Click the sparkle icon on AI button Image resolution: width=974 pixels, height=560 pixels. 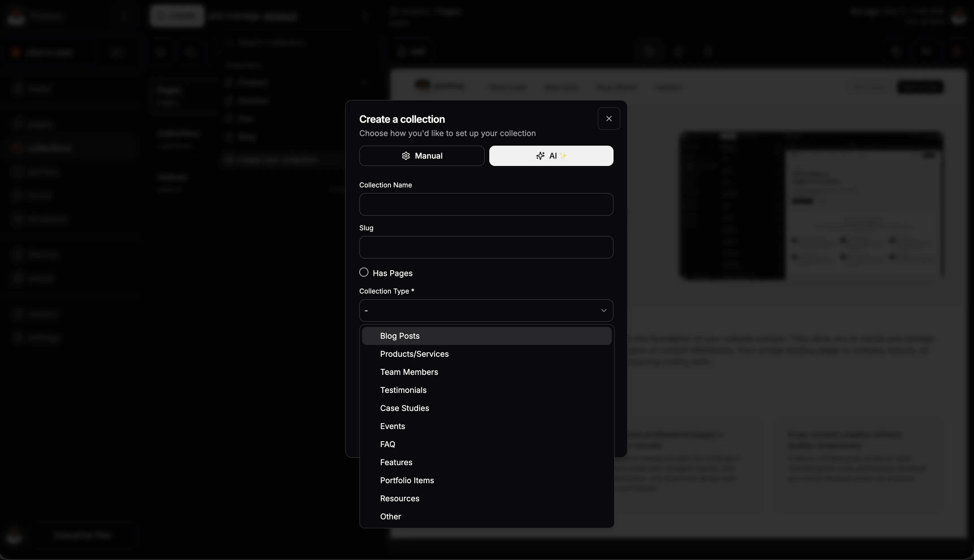[540, 156]
